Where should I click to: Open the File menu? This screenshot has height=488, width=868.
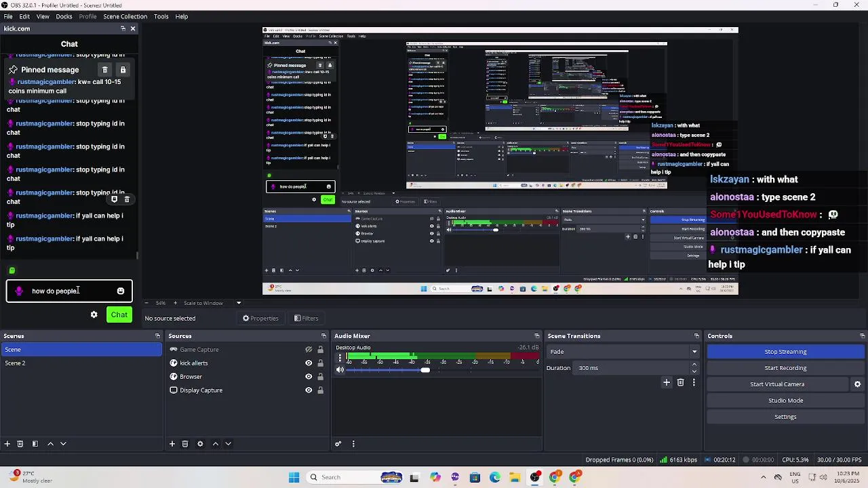pyautogui.click(x=8, y=16)
